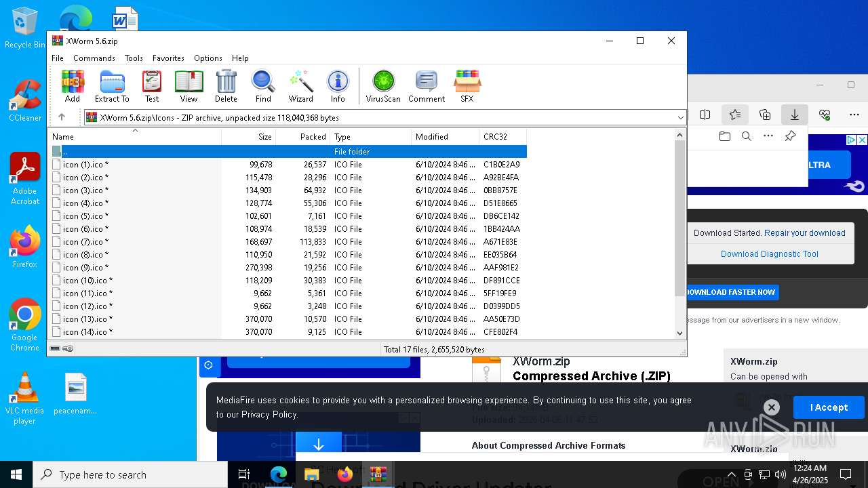The image size is (868, 488).
Task: Open Windows Start menu
Action: [x=16, y=474]
